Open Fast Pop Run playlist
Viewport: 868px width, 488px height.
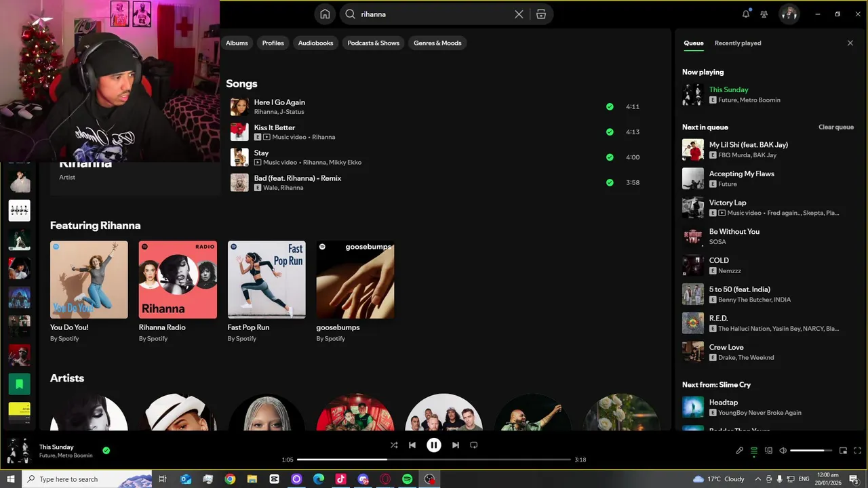click(267, 280)
